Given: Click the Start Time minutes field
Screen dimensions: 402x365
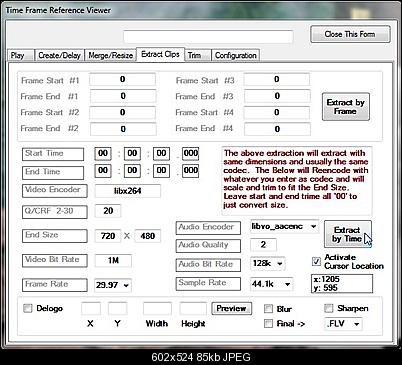Looking at the screenshot, I should coord(132,153).
